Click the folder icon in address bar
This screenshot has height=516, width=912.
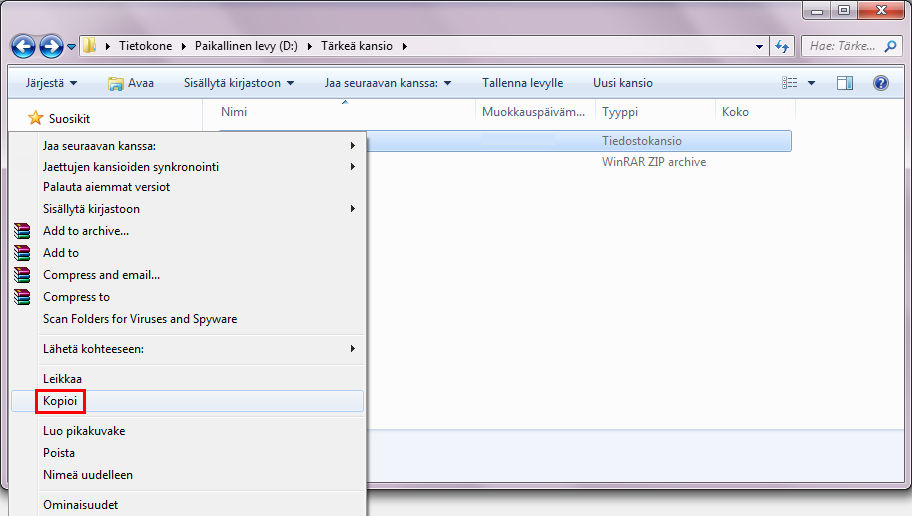pyautogui.click(x=89, y=45)
